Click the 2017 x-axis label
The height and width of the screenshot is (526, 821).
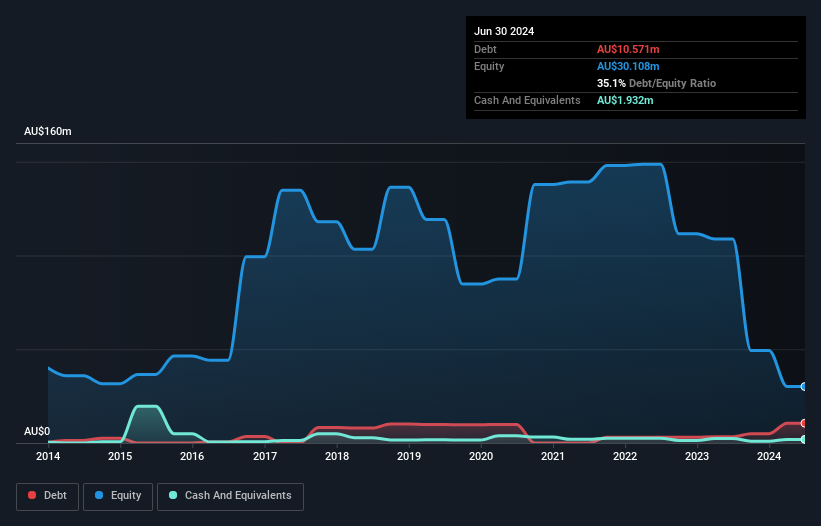(265, 456)
